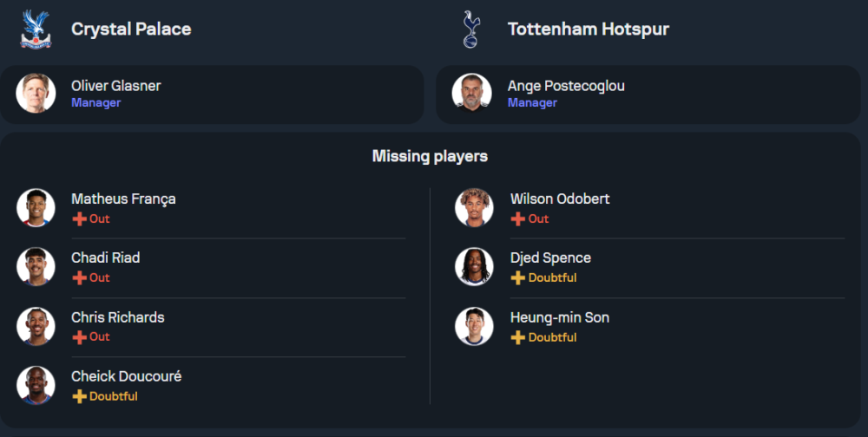868x437 pixels.
Task: Open Oliver Glasner's manager photo
Action: (x=36, y=94)
